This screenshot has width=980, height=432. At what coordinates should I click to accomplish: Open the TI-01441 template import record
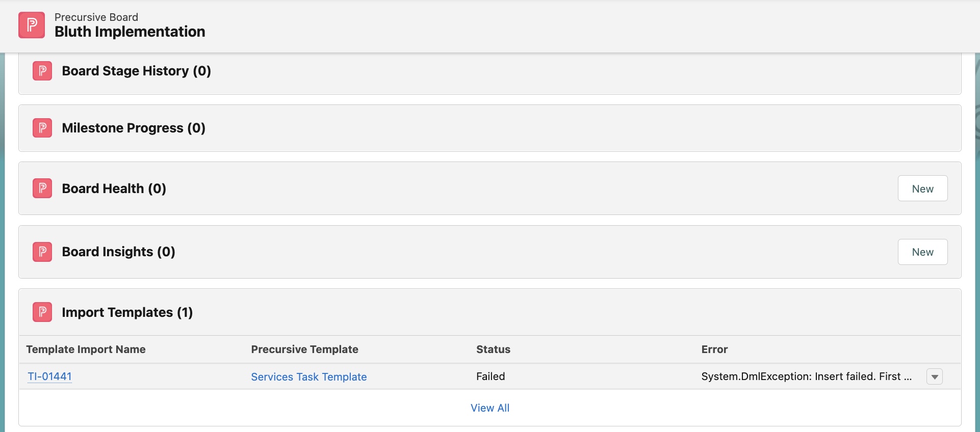pos(49,376)
